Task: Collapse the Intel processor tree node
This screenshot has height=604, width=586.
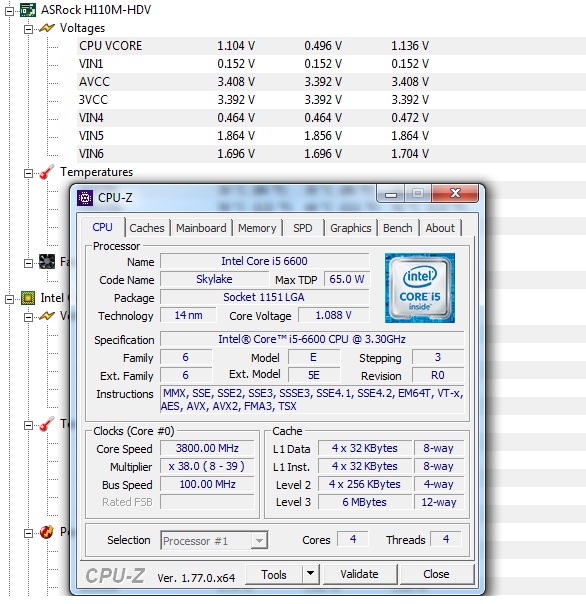Action: point(9,299)
